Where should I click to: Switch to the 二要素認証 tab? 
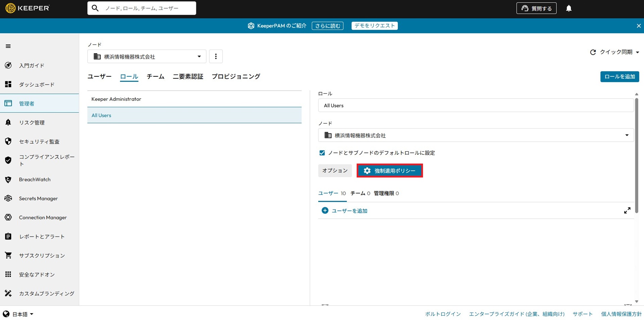188,76
